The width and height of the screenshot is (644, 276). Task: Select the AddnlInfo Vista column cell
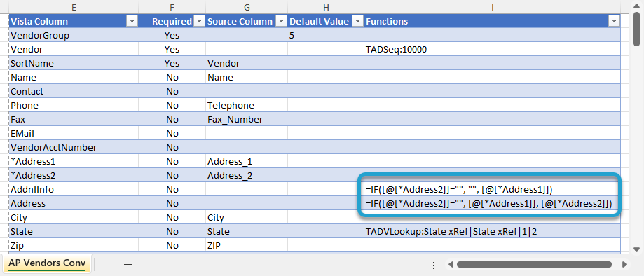(x=74, y=189)
